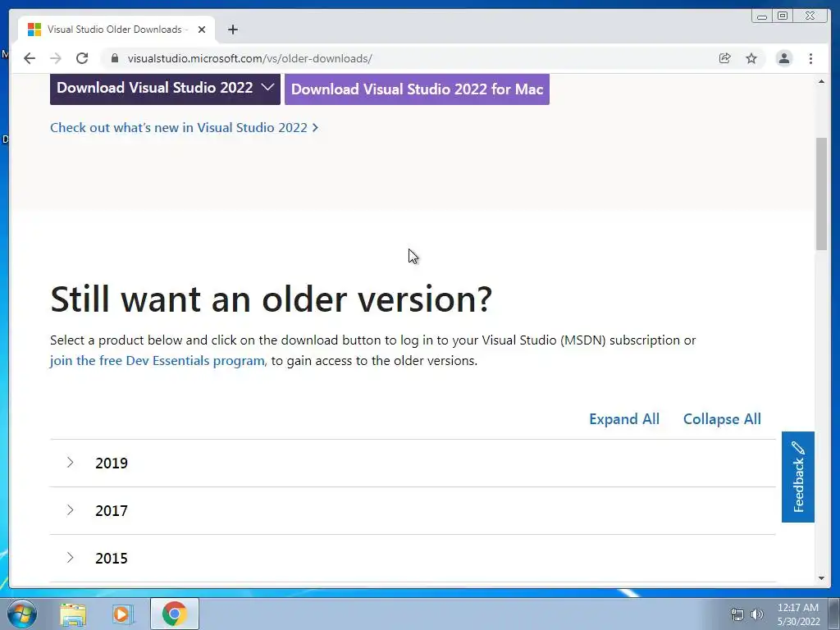Open the Chrome profile avatar
The height and width of the screenshot is (630, 840).
(x=783, y=58)
